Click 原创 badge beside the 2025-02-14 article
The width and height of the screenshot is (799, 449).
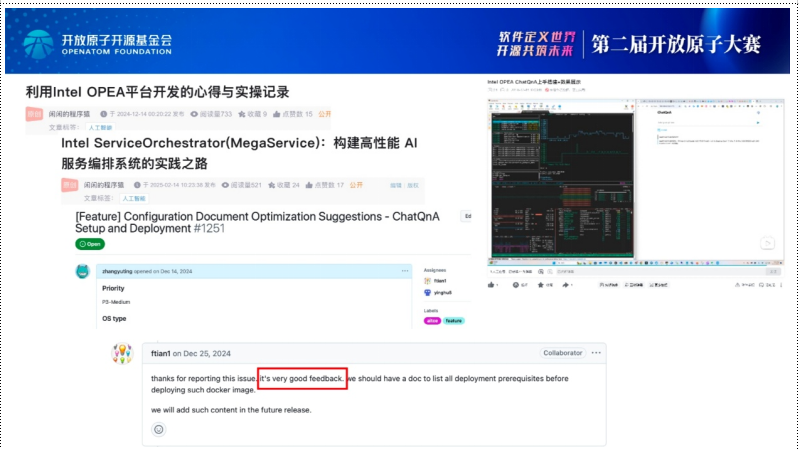69,185
